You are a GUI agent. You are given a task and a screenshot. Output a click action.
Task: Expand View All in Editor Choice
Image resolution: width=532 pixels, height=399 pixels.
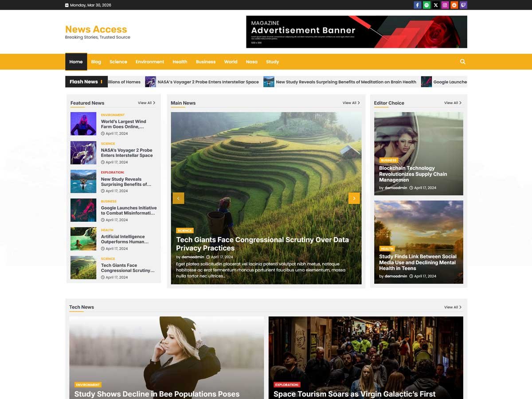point(453,103)
